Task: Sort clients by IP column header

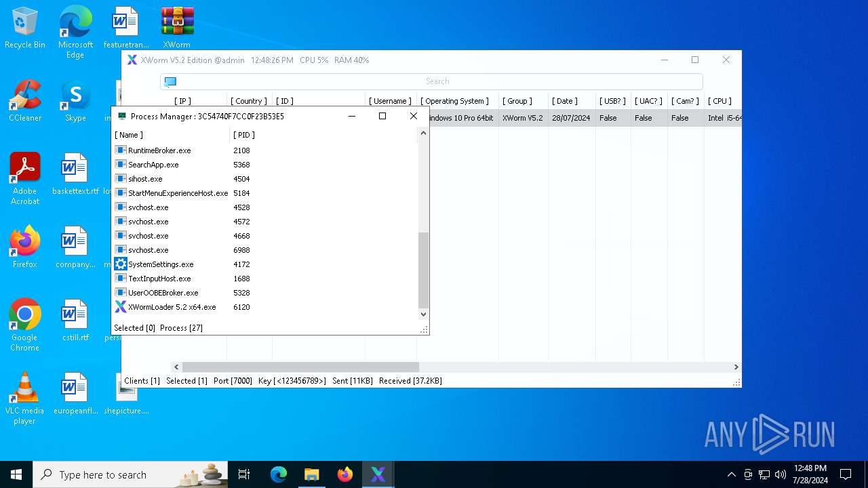Action: (182, 101)
